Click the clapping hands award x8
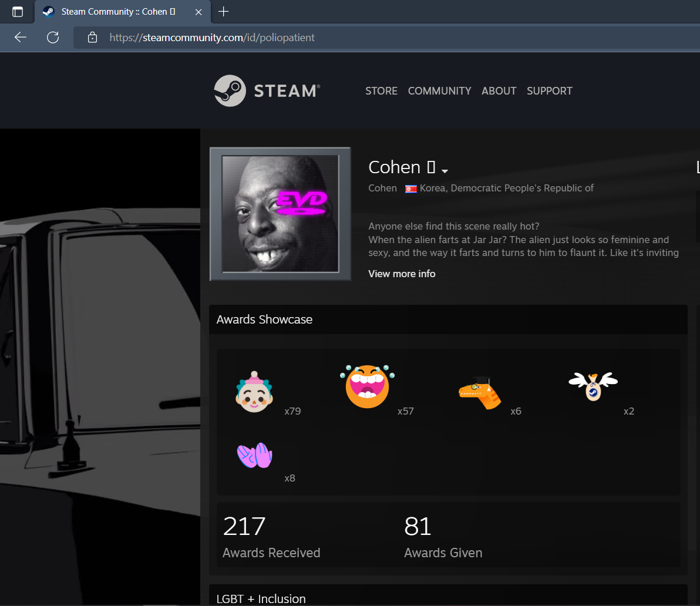This screenshot has width=700, height=606. click(254, 455)
